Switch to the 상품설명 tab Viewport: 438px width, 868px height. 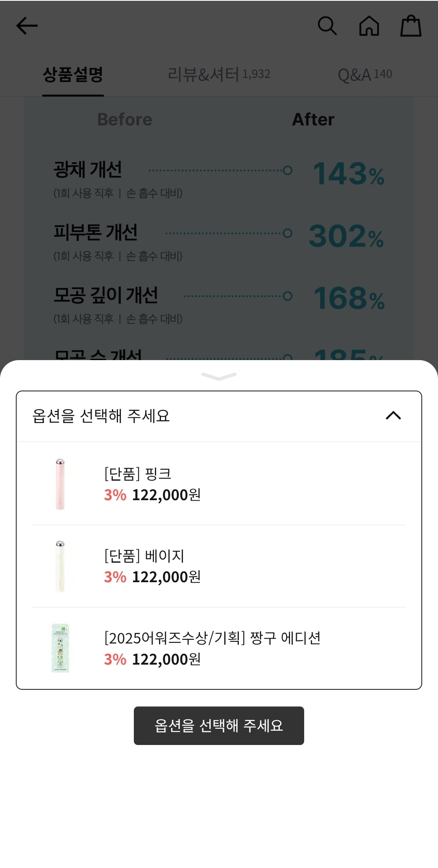(73, 75)
